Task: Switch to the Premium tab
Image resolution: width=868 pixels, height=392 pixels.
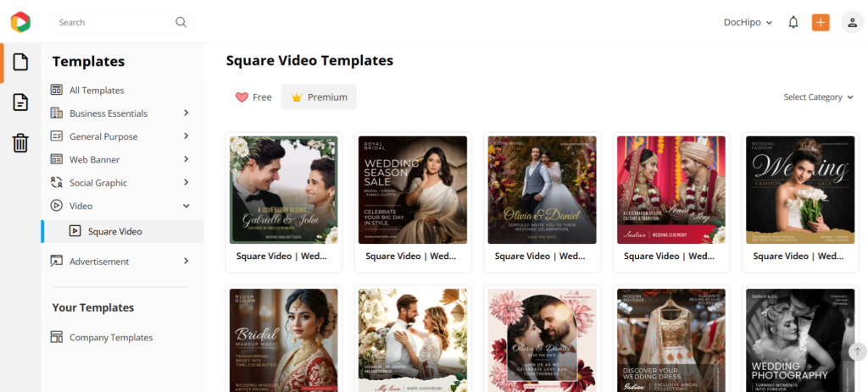Action: [319, 97]
